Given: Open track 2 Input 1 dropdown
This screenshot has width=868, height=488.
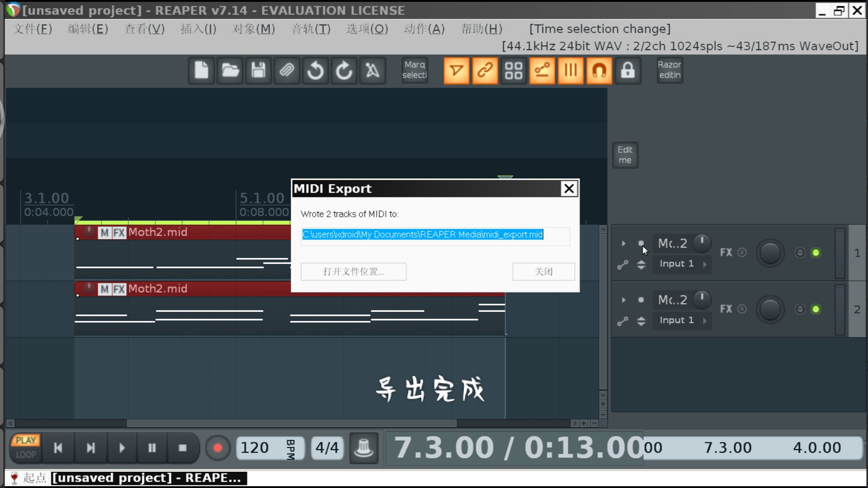Looking at the screenshot, I should (x=682, y=320).
